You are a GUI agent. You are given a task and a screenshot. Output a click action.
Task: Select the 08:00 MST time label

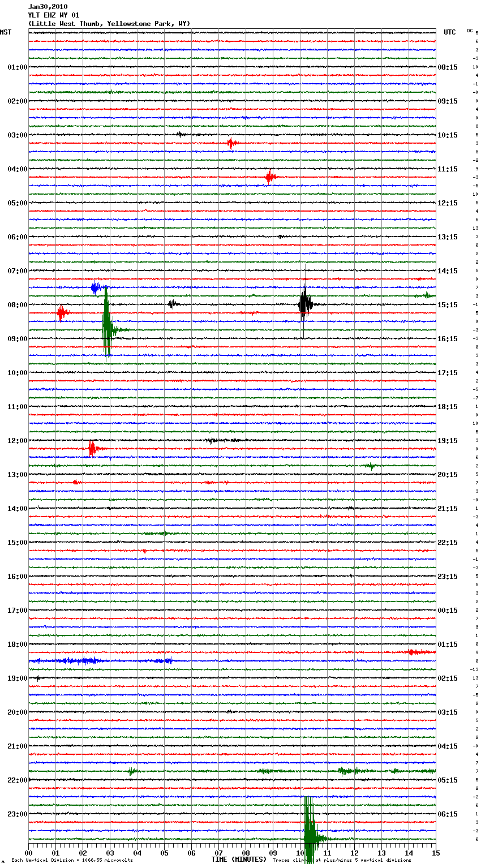(x=18, y=305)
